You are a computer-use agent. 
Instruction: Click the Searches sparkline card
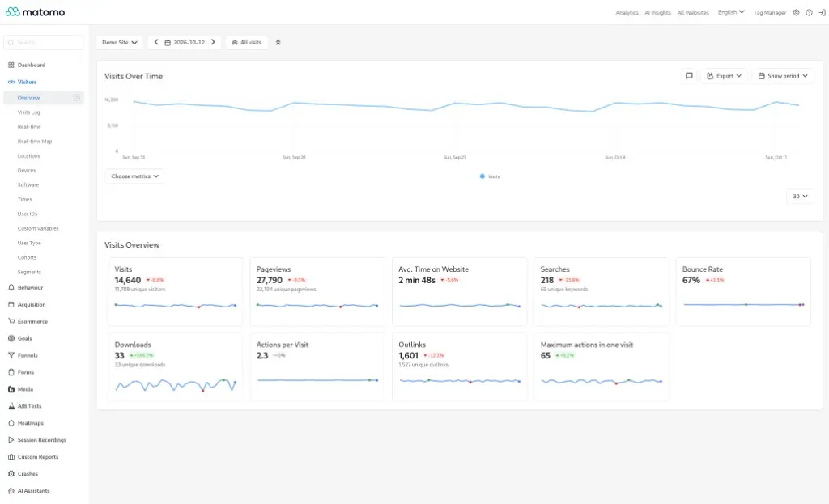point(602,291)
